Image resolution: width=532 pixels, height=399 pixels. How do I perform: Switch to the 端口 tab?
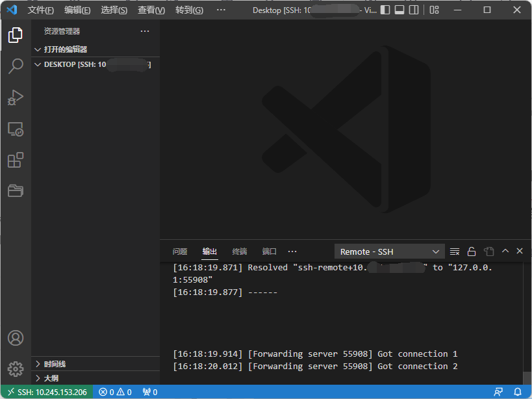[270, 251]
